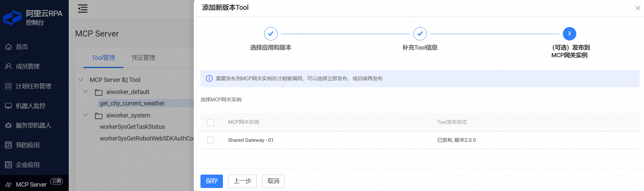Open 服务型机器人 robot icon in sidebar

pos(8,125)
